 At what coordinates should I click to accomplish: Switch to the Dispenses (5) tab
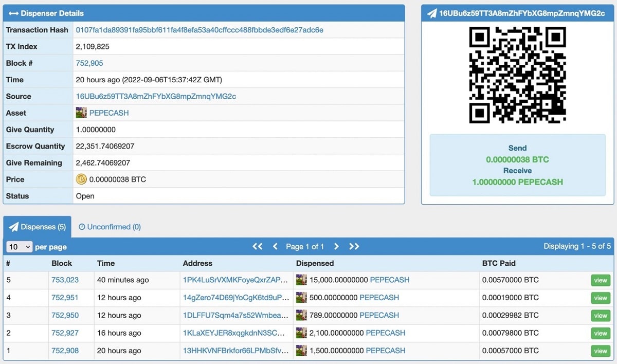pyautogui.click(x=38, y=227)
